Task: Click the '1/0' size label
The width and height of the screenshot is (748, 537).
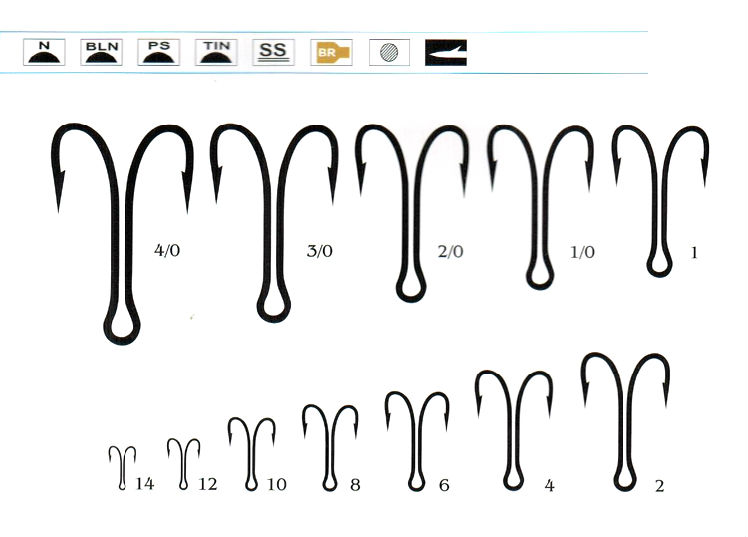Action: [x=582, y=252]
